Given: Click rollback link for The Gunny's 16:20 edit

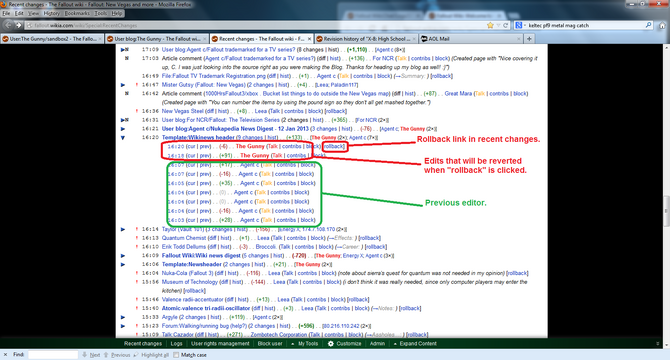Looking at the screenshot, I should point(334,146).
